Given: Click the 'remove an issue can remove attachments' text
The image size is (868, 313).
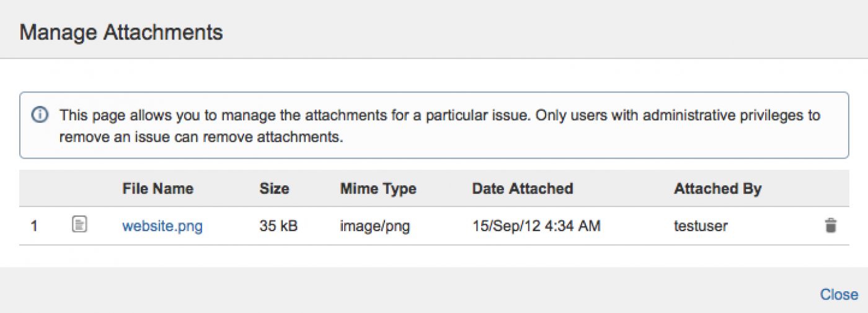Looking at the screenshot, I should pos(201,137).
